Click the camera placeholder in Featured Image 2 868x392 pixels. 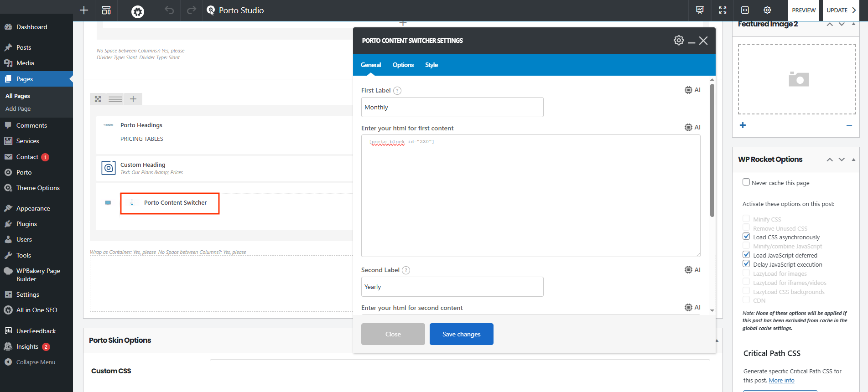point(799,79)
